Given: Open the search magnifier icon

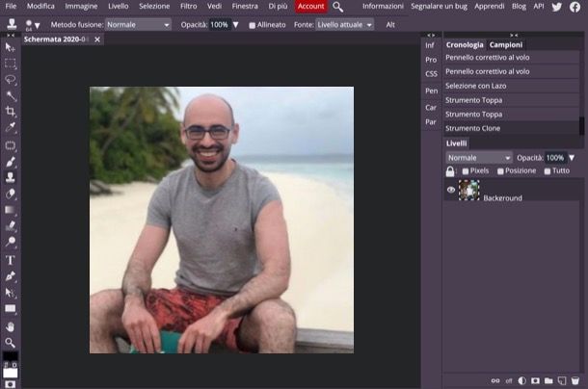Looking at the screenshot, I should (338, 7).
